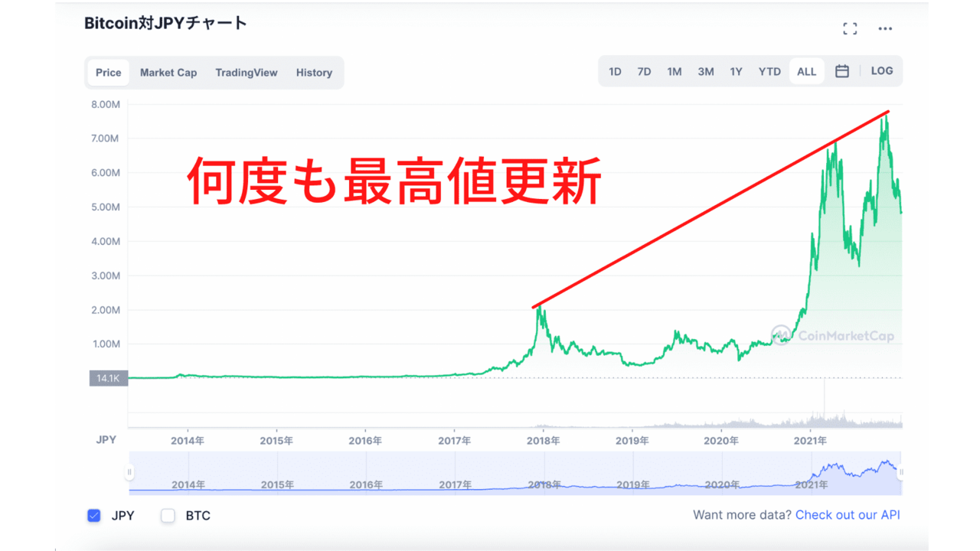Follow the 'Check out our API' link
Image resolution: width=980 pixels, height=551 pixels.
point(848,515)
